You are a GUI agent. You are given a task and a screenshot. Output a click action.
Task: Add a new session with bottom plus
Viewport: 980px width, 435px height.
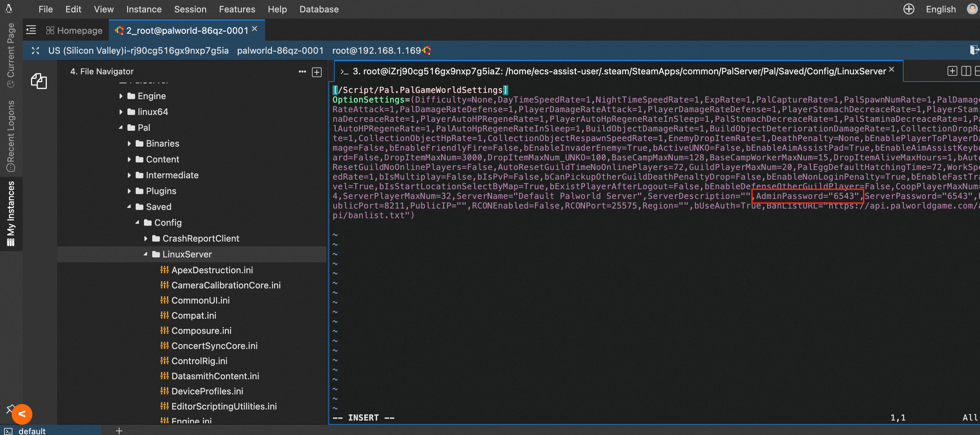(119, 431)
